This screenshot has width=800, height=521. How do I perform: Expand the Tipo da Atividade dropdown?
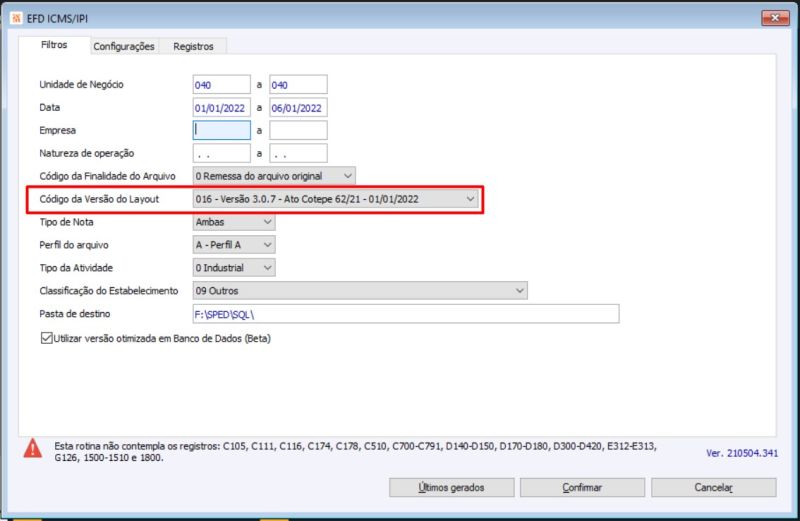(x=234, y=268)
